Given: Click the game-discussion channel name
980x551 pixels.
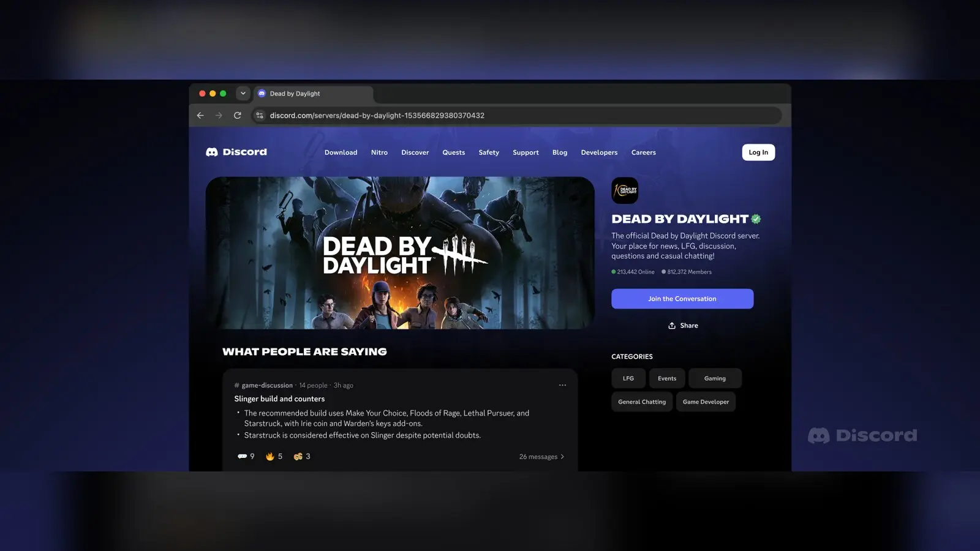Looking at the screenshot, I should point(267,385).
